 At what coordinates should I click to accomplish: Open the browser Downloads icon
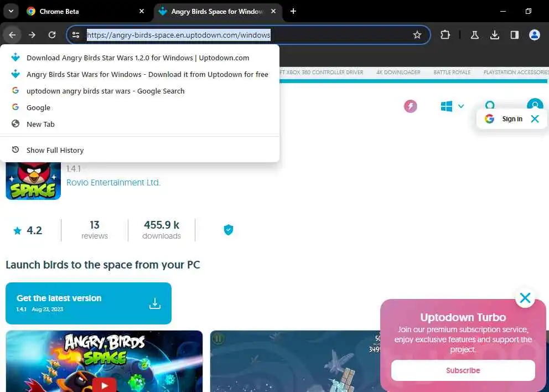(495, 35)
